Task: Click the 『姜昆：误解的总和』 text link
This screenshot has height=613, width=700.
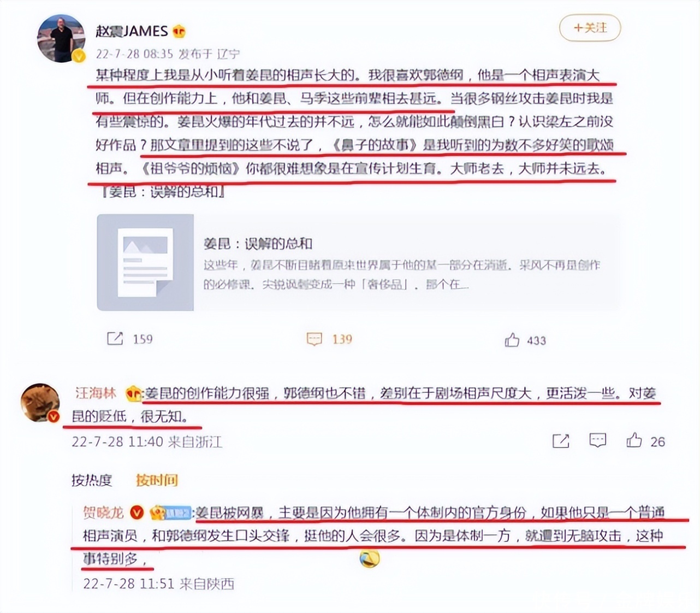Action: 163,192
